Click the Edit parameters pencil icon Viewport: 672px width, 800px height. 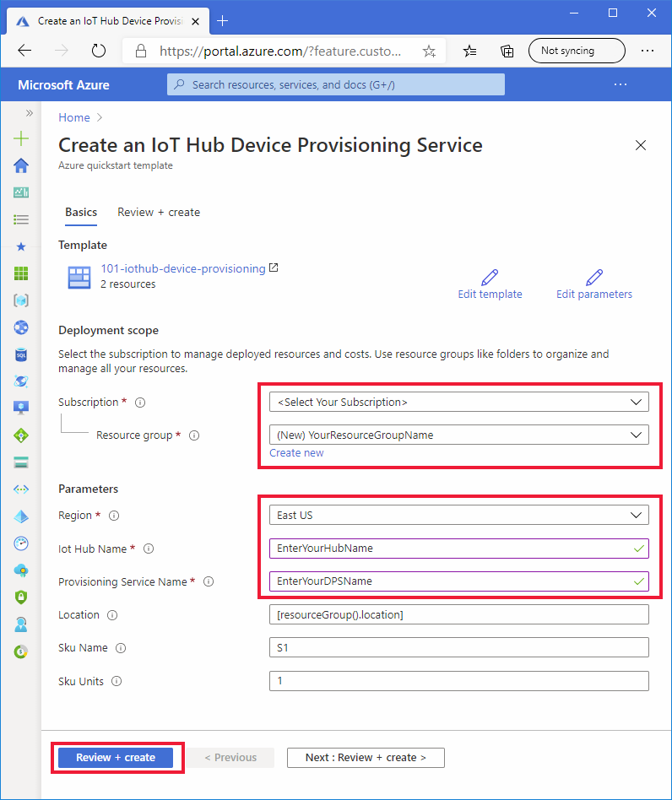click(x=594, y=278)
